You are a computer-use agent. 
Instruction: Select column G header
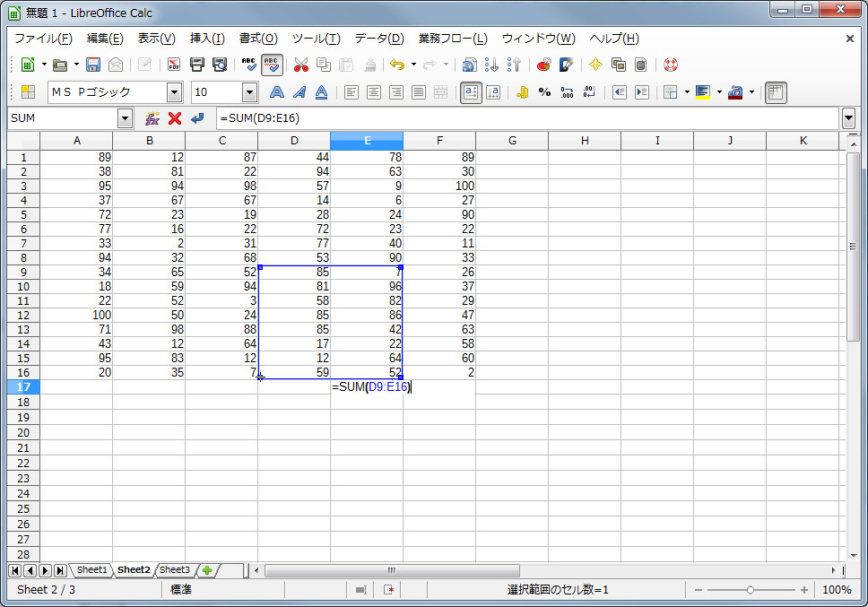coord(512,141)
